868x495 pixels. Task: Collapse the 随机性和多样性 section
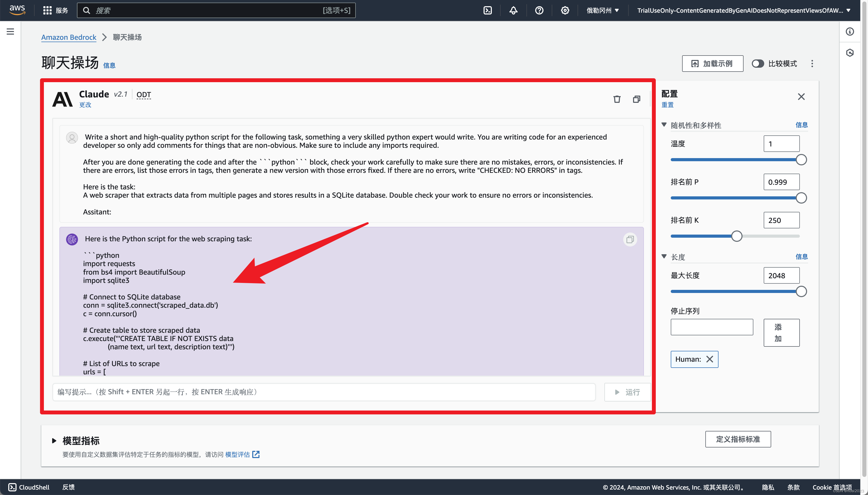pyautogui.click(x=664, y=125)
